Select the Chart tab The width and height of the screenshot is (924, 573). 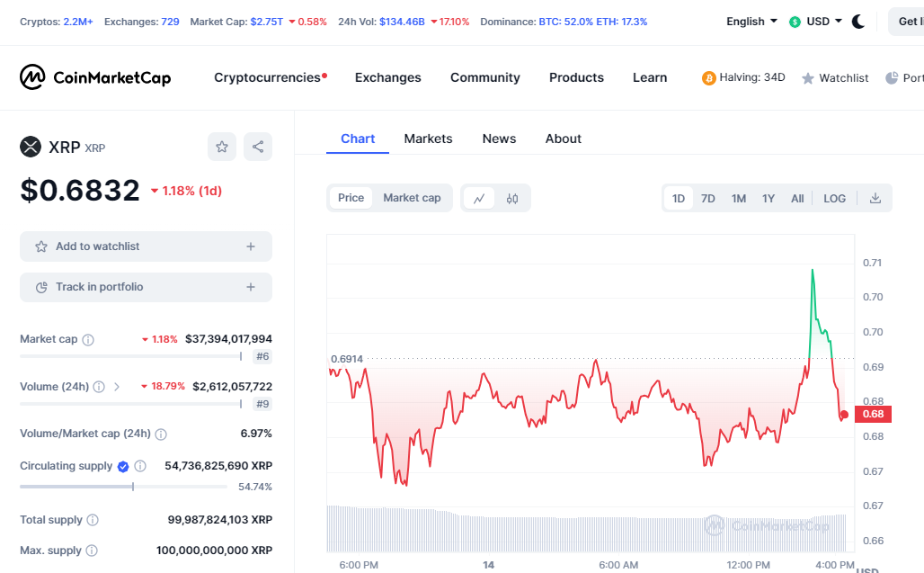[x=358, y=139]
